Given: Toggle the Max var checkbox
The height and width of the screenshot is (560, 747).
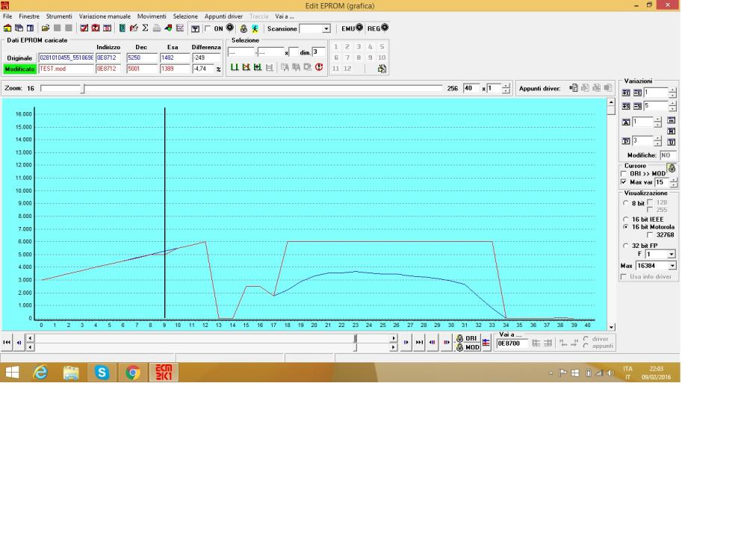Looking at the screenshot, I should (x=624, y=181).
